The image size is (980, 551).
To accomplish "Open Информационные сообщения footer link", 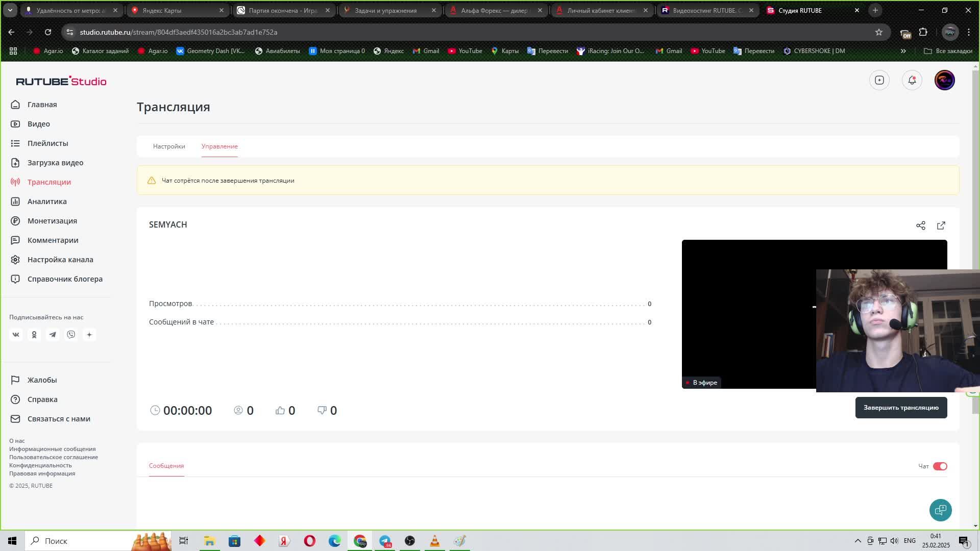I will click(52, 449).
